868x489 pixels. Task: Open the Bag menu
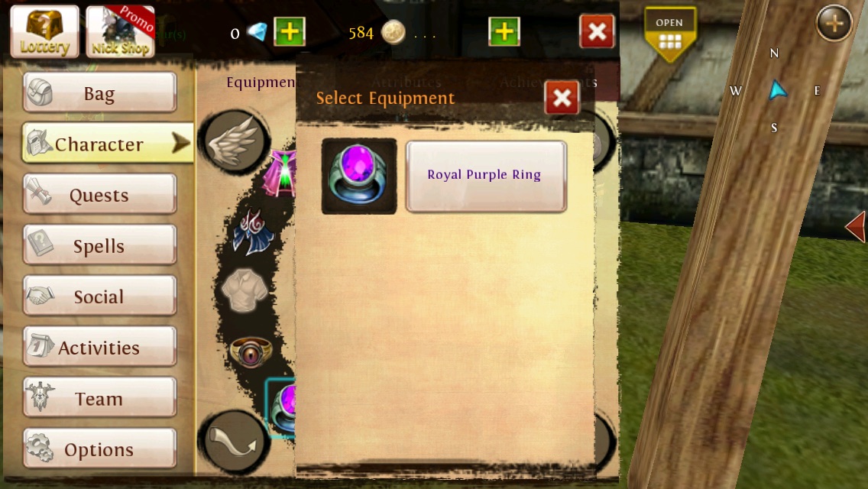99,92
